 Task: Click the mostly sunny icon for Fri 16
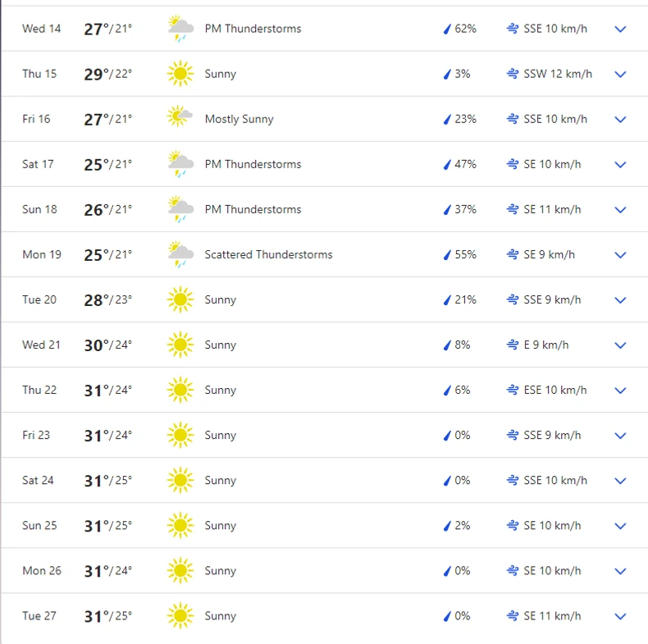pos(180,119)
